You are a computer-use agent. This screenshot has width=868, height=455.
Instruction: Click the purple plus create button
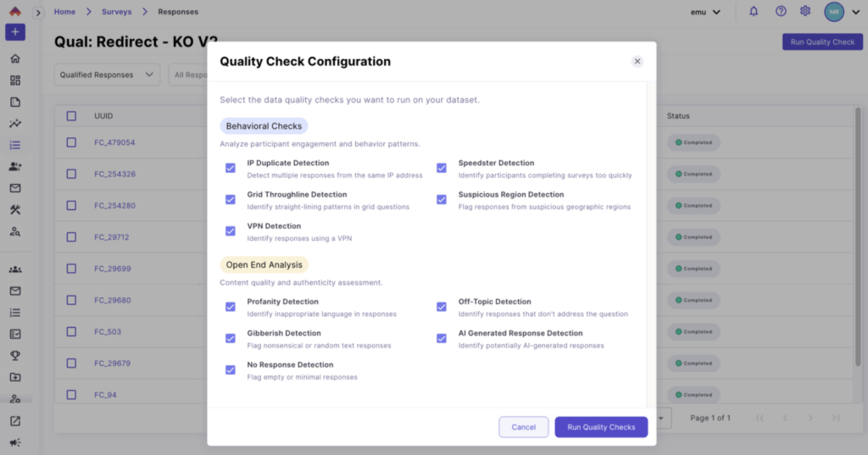(15, 32)
